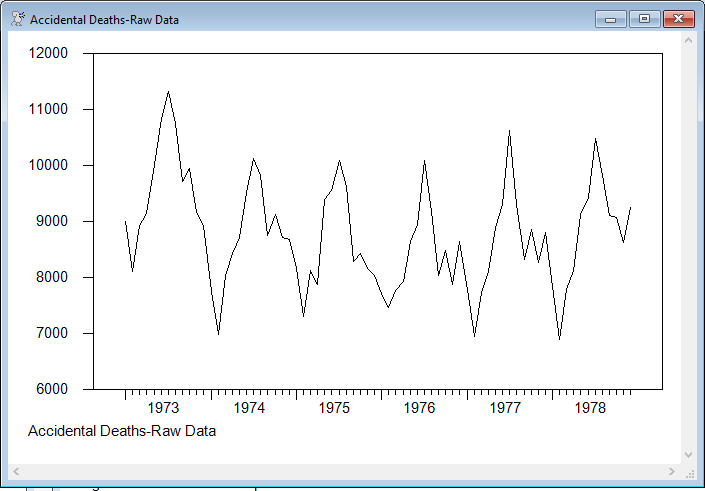705x491 pixels.
Task: Maximize the Accidental Deaths chart window
Action: pyautogui.click(x=644, y=19)
